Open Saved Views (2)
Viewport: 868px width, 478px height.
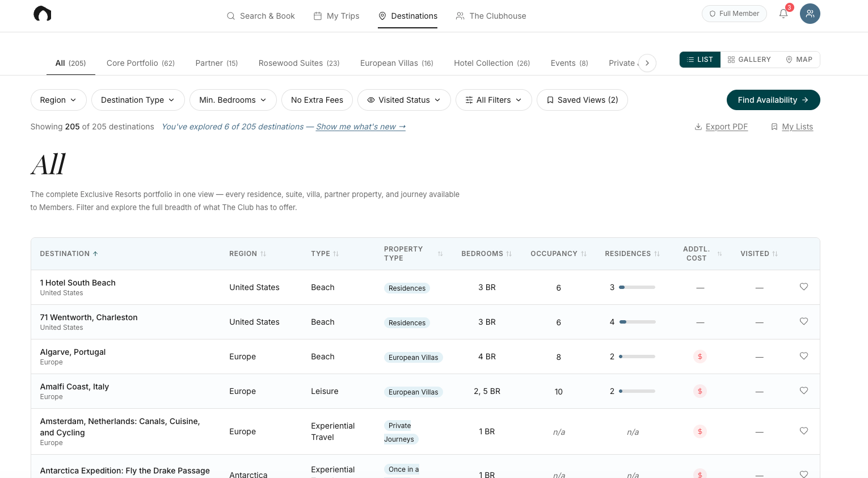[582, 100]
